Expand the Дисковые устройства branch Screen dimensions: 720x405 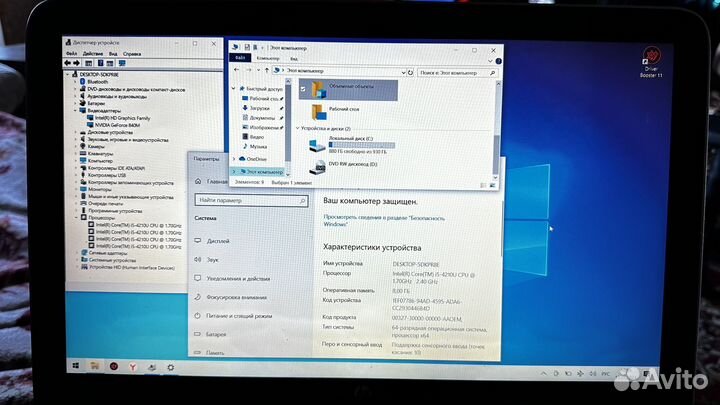[76, 132]
